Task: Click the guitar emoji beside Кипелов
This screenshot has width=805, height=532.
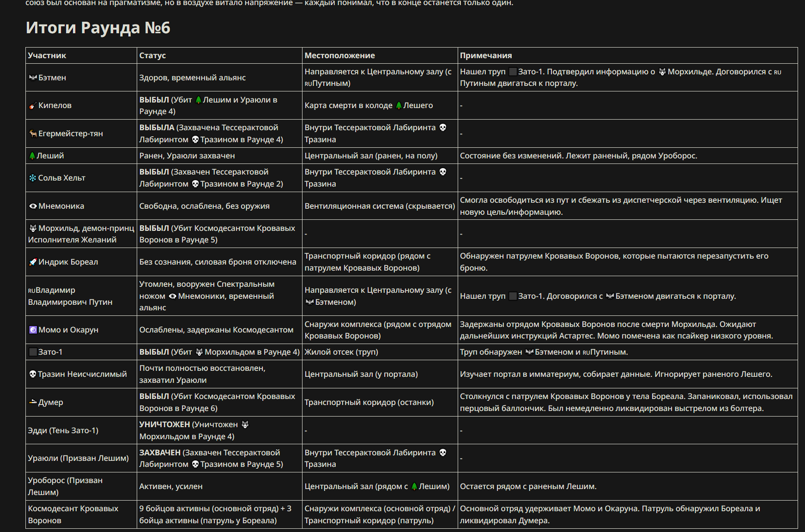Action: [33, 105]
